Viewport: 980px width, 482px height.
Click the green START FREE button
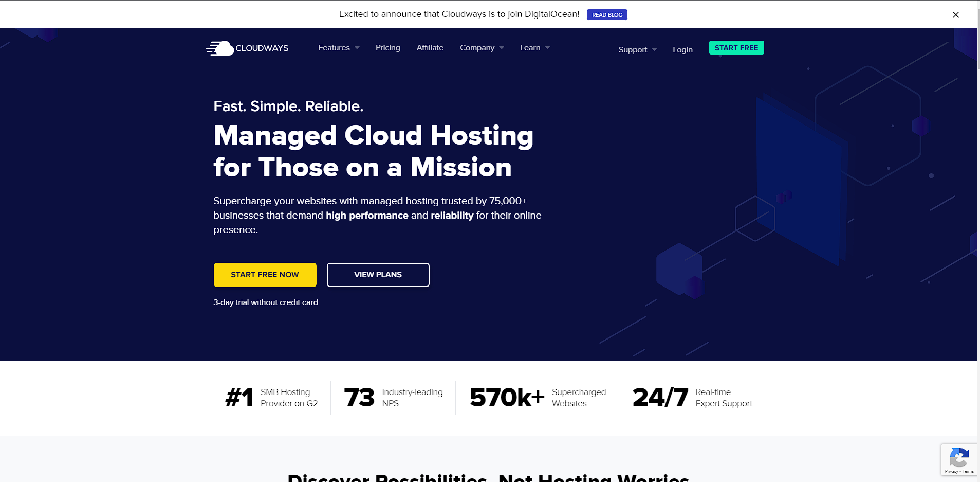click(736, 48)
